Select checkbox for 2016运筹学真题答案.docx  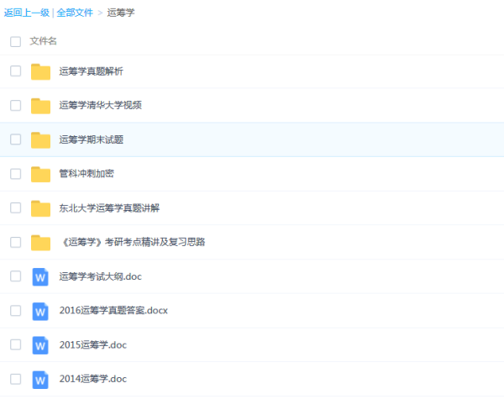(15, 311)
